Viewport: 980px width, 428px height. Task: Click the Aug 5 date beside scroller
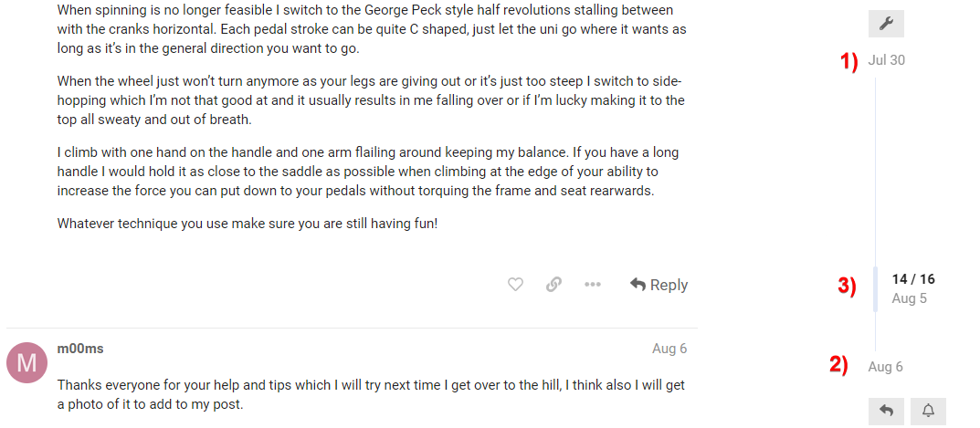(909, 298)
